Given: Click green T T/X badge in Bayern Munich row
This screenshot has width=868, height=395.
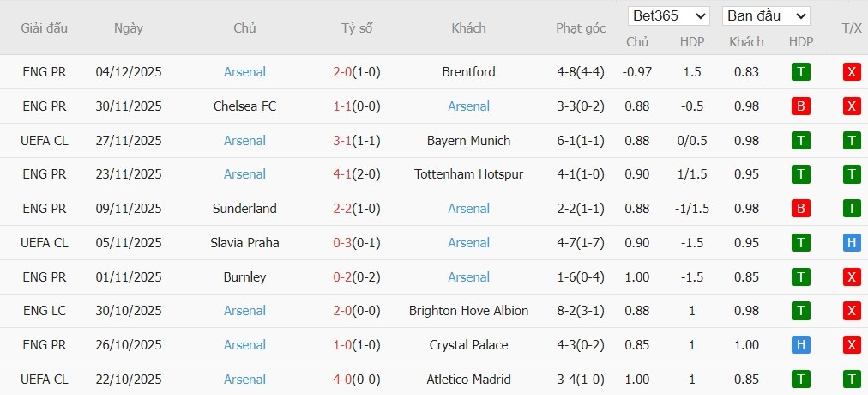Looking at the screenshot, I should pos(851,141).
